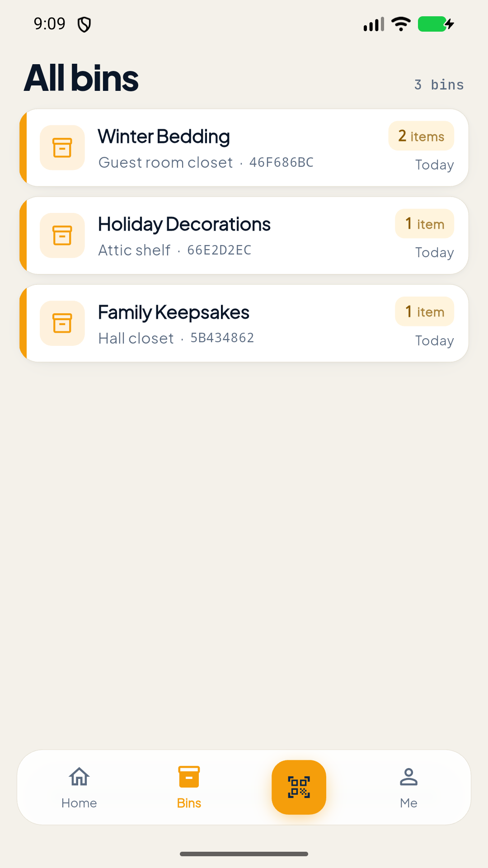
Task: Tap the 3 bins counter
Action: (x=439, y=85)
